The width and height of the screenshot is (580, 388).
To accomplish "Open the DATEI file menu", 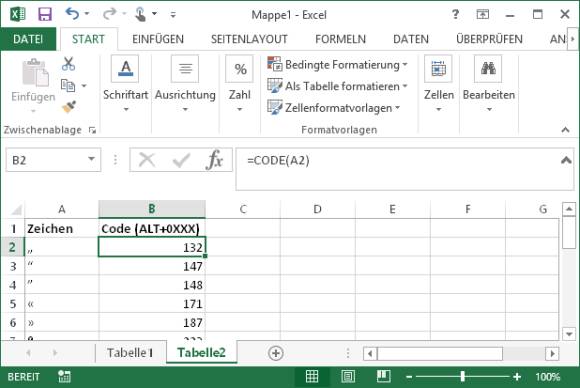I will point(28,39).
